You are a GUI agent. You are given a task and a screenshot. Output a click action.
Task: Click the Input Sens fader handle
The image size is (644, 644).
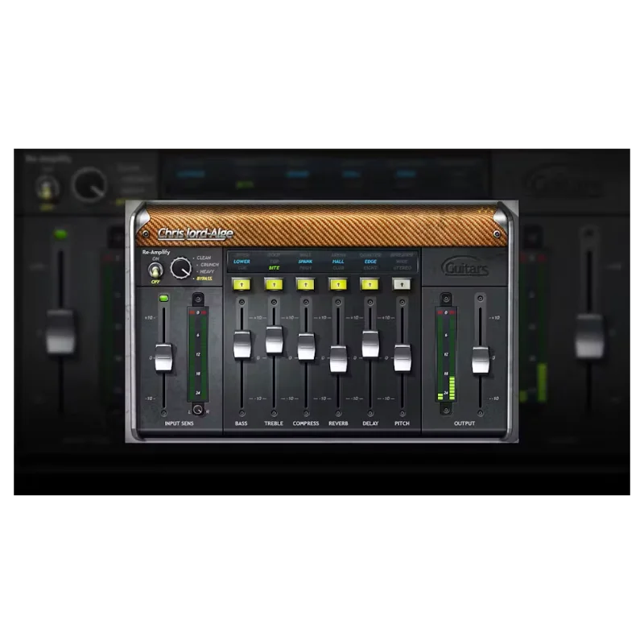point(163,357)
